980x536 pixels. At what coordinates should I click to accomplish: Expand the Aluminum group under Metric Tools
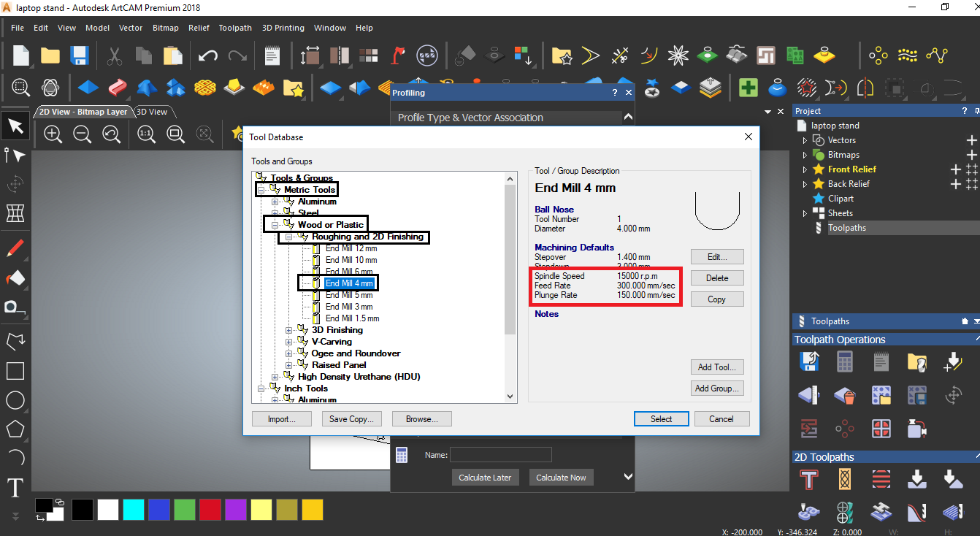point(275,202)
